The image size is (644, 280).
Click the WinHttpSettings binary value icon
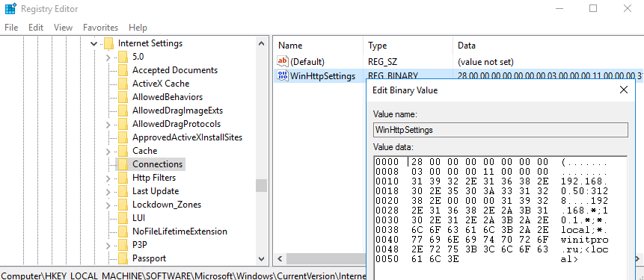tap(283, 76)
